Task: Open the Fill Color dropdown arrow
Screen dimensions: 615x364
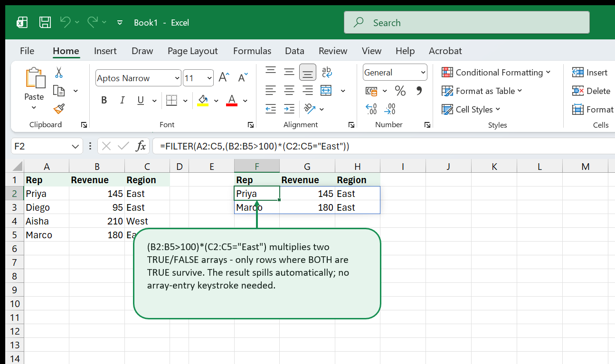Action: click(x=216, y=100)
